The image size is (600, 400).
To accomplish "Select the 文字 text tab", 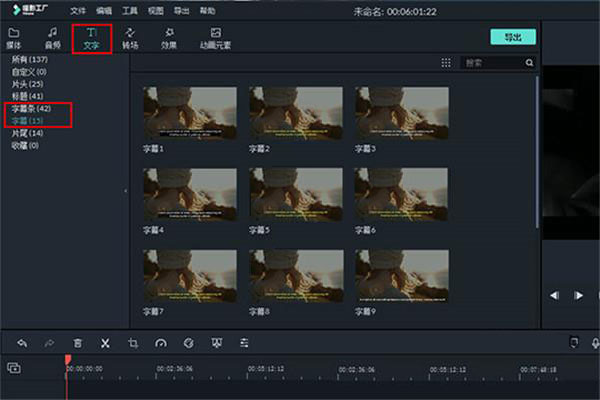I will click(91, 38).
